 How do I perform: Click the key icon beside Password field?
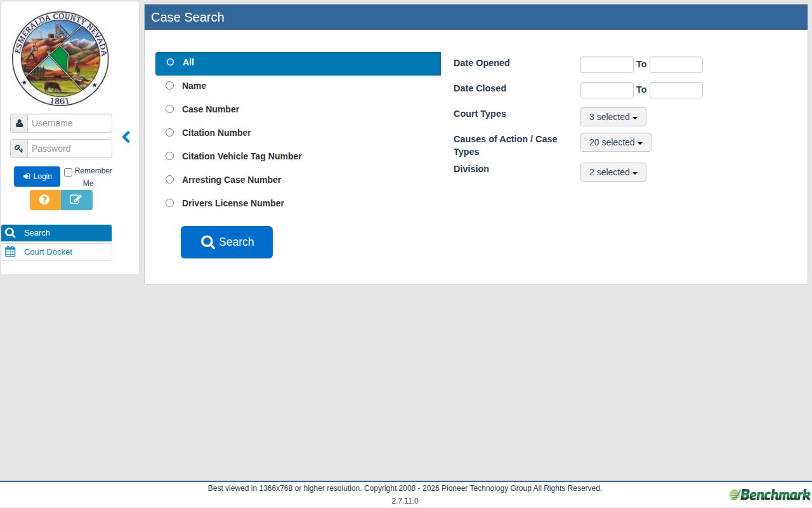click(x=19, y=149)
